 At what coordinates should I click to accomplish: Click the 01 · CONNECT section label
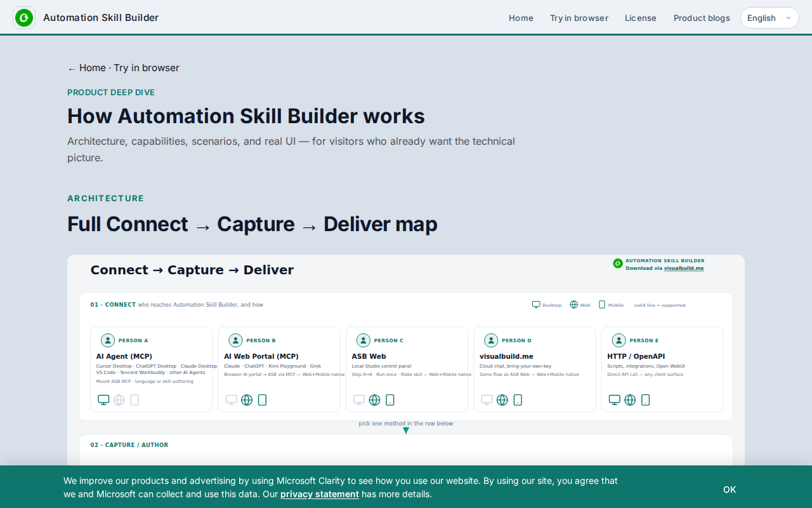(113, 305)
